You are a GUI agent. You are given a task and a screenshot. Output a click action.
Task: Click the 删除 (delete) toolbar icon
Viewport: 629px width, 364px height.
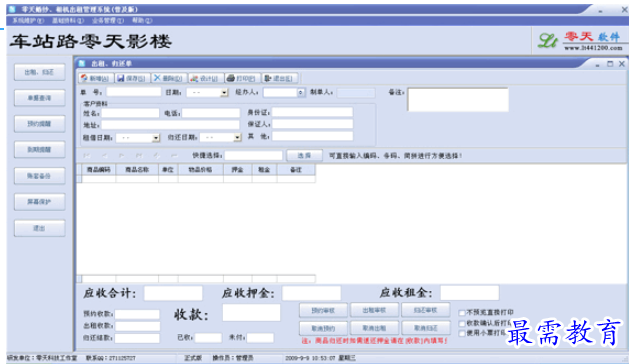tap(168, 78)
